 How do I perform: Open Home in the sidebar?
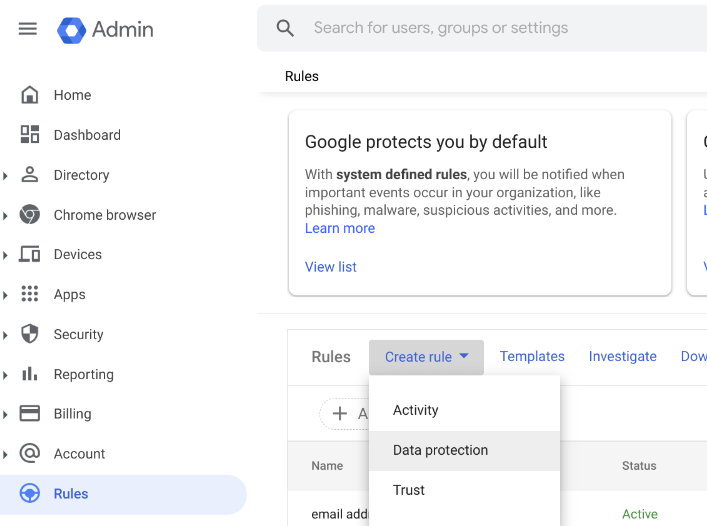tap(72, 95)
